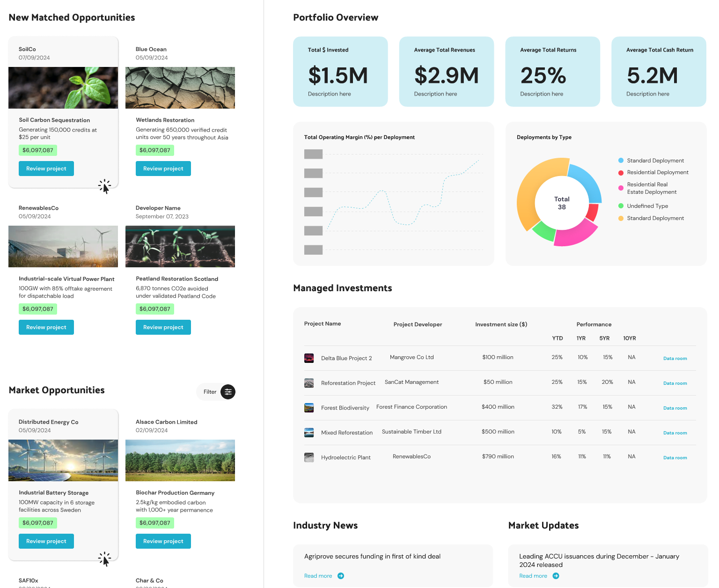Click arrow icon beside ACCU issuances Read more
Image resolution: width=719 pixels, height=588 pixels.
click(x=556, y=576)
